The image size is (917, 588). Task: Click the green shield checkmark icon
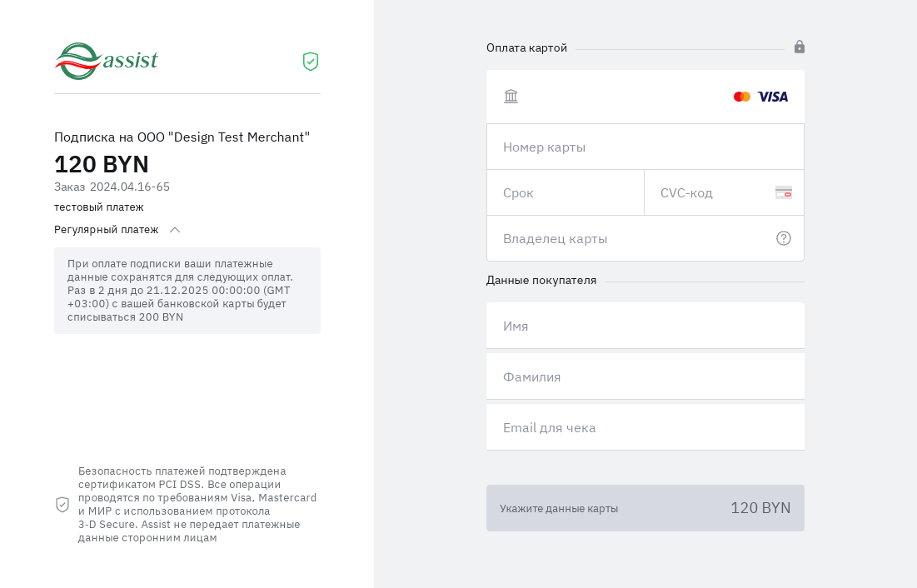[311, 62]
